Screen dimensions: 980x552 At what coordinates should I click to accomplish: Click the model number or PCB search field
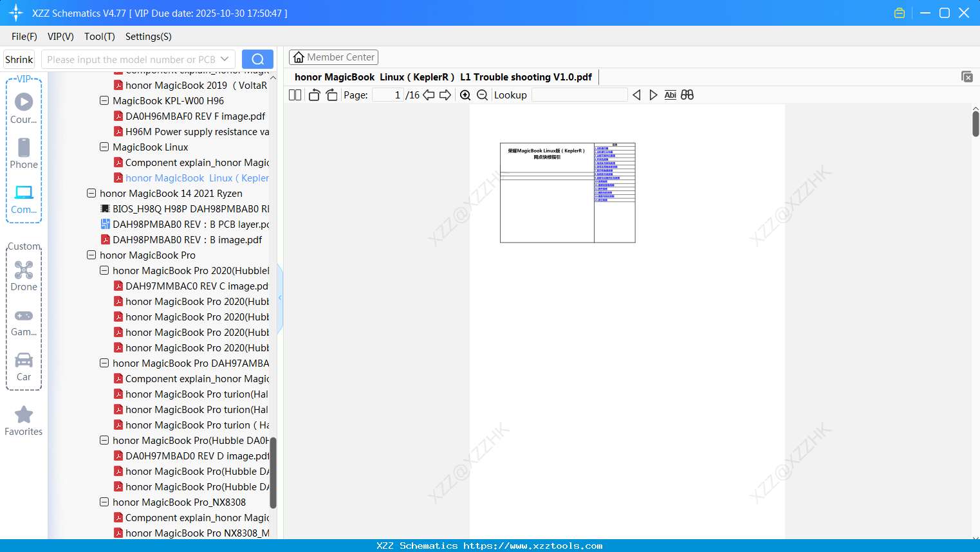click(x=131, y=59)
